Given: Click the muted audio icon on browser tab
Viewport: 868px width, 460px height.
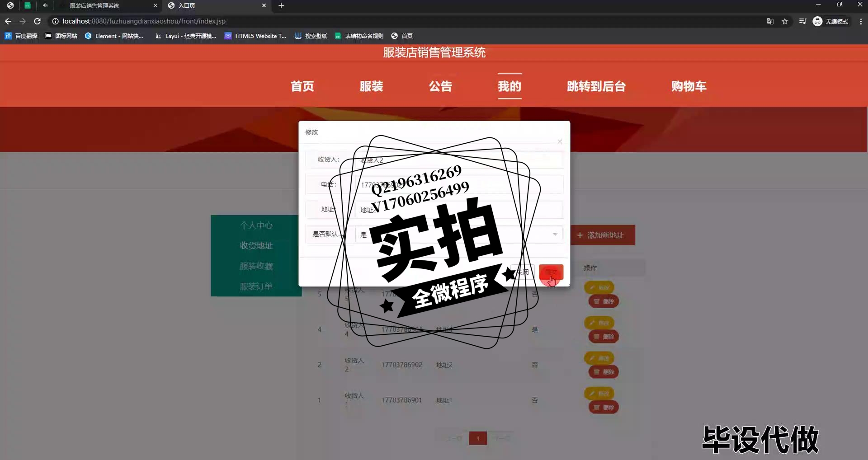Looking at the screenshot, I should coord(45,5).
